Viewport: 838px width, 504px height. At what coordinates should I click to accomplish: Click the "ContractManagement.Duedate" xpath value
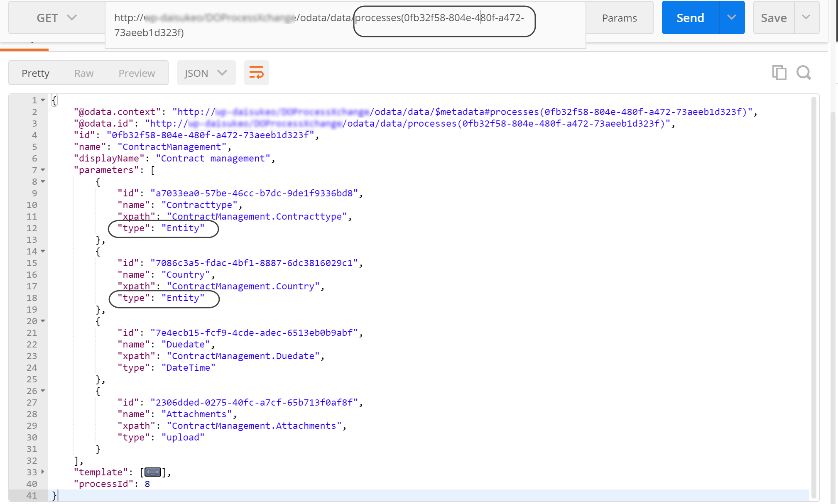click(243, 356)
